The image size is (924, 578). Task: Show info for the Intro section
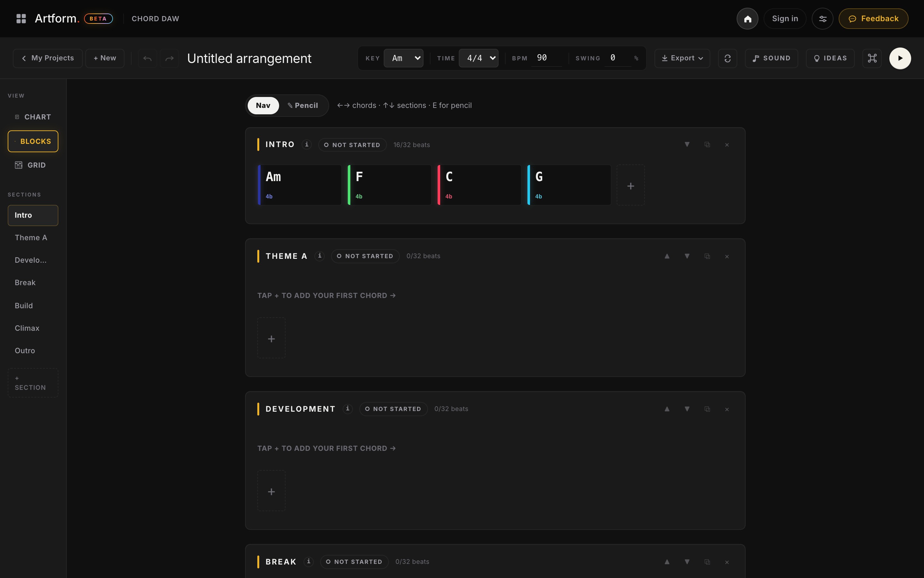[x=307, y=144]
